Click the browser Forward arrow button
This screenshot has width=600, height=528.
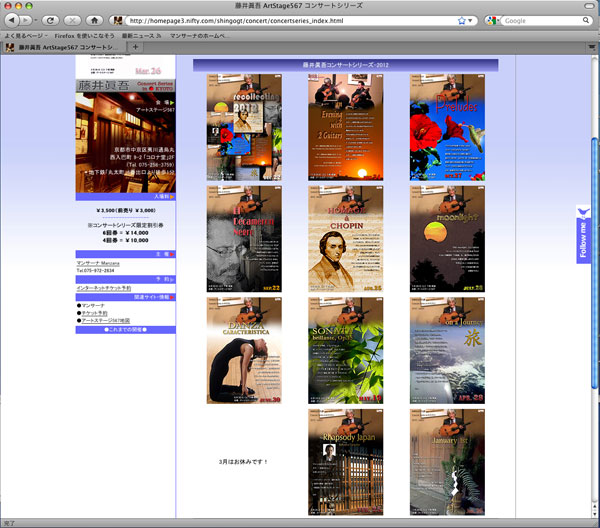click(x=25, y=20)
